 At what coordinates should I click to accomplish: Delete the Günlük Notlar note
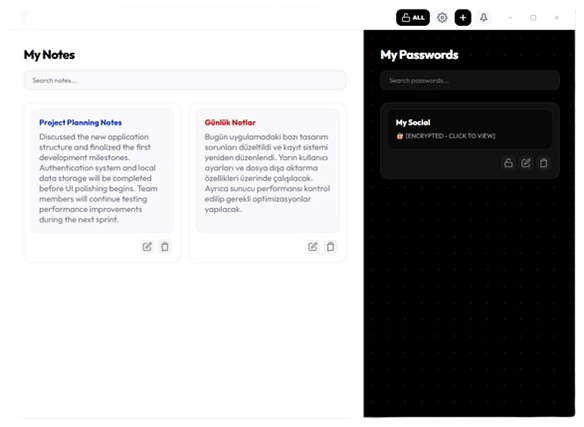pos(330,247)
